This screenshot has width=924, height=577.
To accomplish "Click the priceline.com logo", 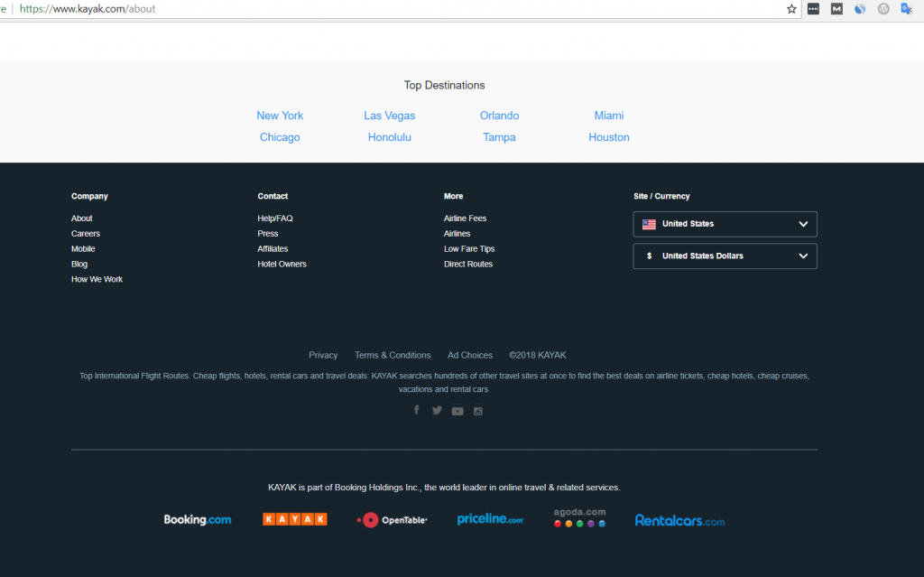I will pyautogui.click(x=490, y=519).
